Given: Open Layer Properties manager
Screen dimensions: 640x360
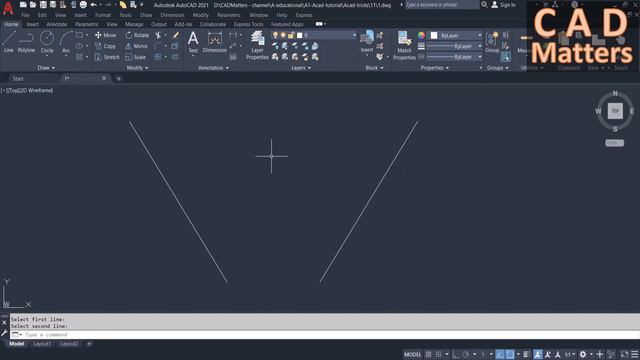Looking at the screenshot, I should [x=257, y=45].
